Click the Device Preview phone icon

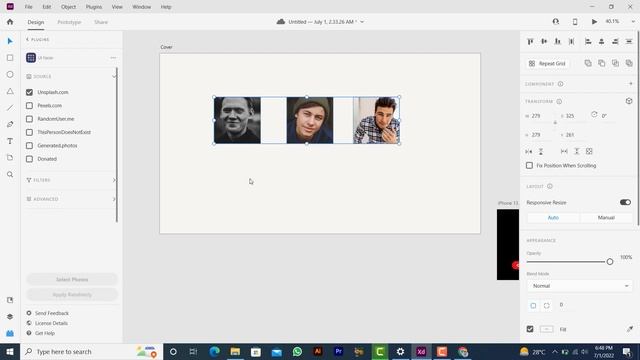coord(575,22)
